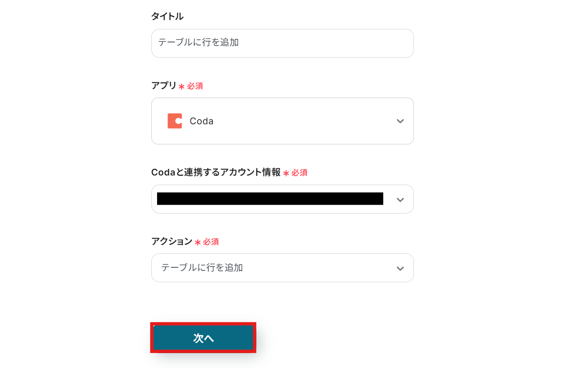Open the アプリ dropdown showing Coda
Screen dimensions: 588x368
(282, 121)
